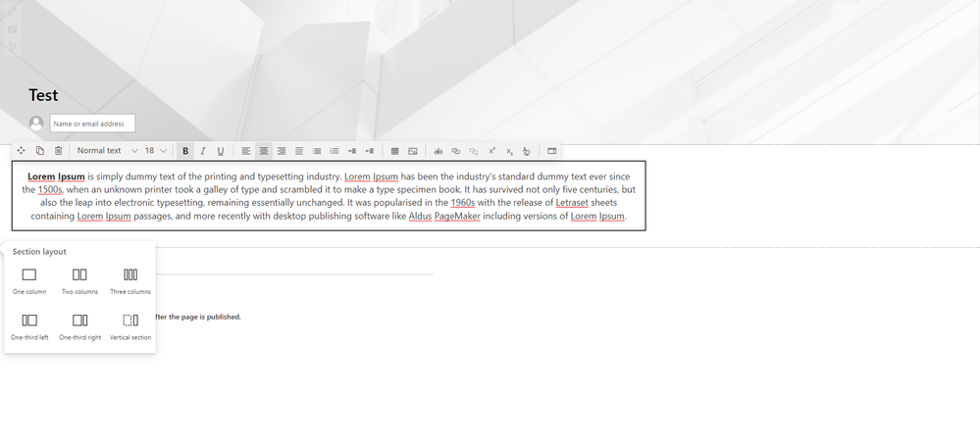Screen dimensions: 980x446
Task: Click bold Lorem Ipsum at text start
Action: click(x=56, y=176)
